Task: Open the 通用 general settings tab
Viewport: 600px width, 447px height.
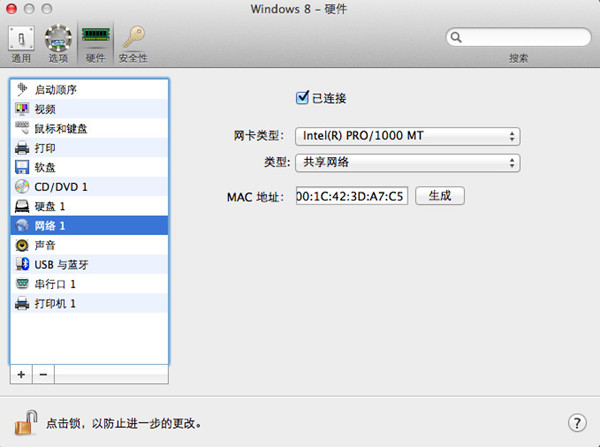Action: coord(21,44)
